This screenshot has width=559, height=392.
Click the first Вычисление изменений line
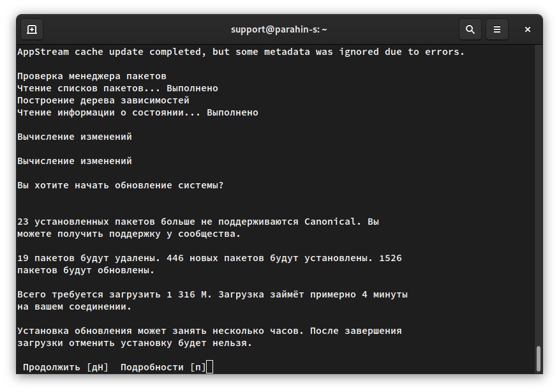(x=75, y=137)
